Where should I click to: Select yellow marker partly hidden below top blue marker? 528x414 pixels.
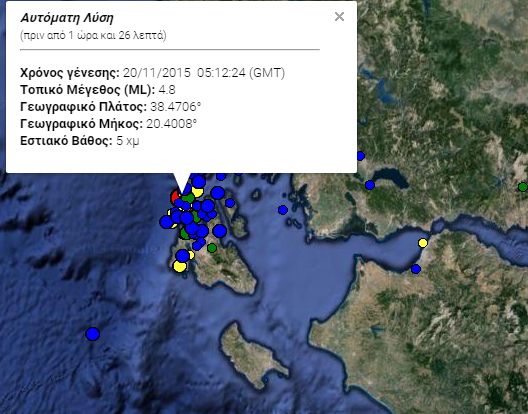198,193
